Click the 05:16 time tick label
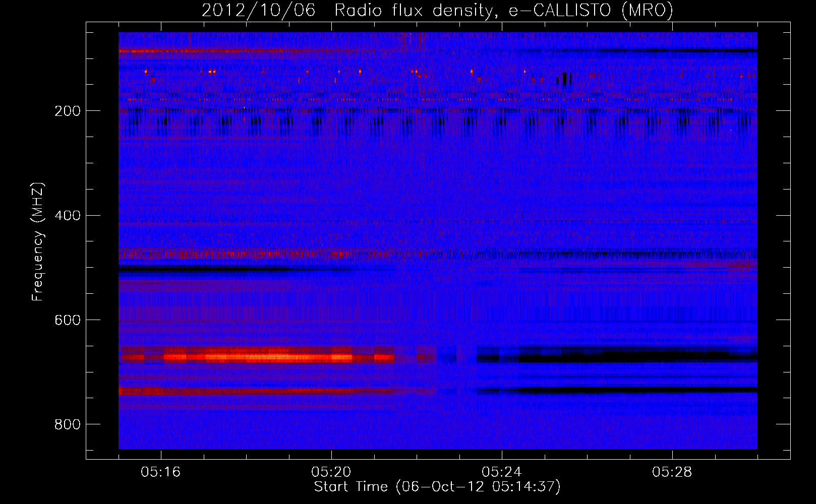This screenshot has width=816, height=504. click(x=160, y=472)
